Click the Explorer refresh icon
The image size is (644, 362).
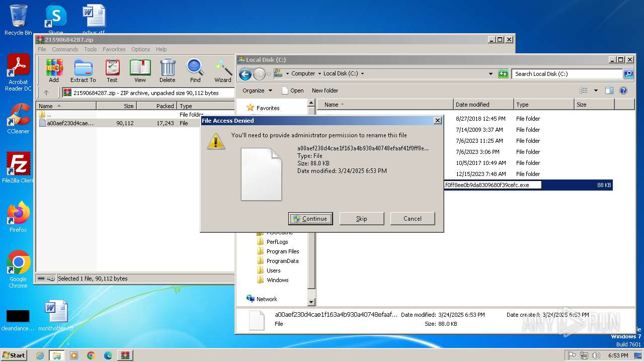tap(503, 74)
